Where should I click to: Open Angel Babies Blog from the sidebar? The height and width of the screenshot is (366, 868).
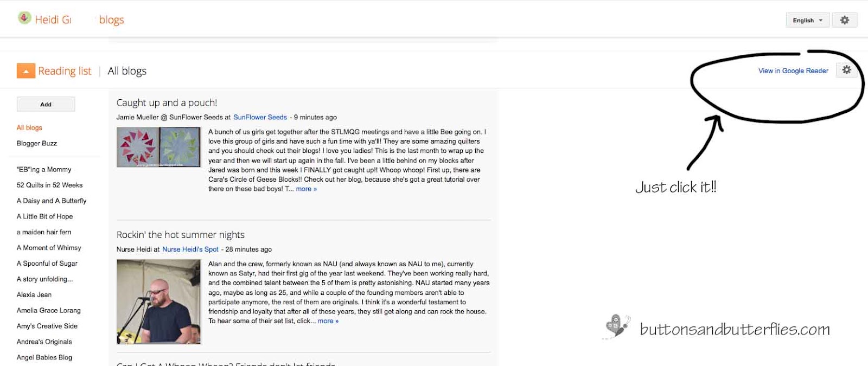click(x=45, y=357)
